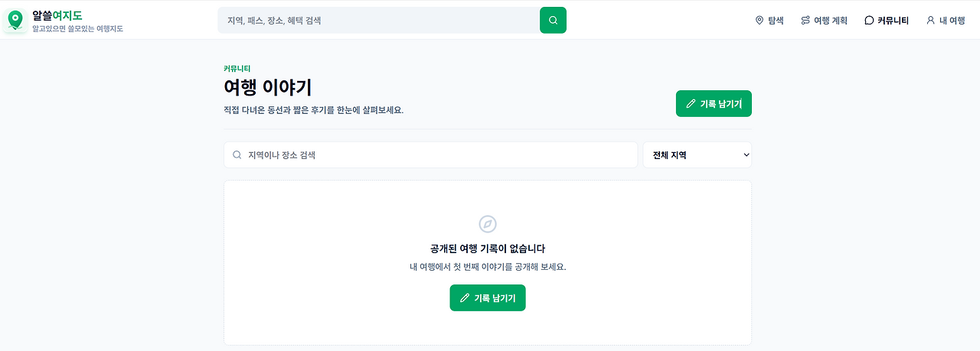Open the 전체 지역 region dropdown

[x=697, y=154]
